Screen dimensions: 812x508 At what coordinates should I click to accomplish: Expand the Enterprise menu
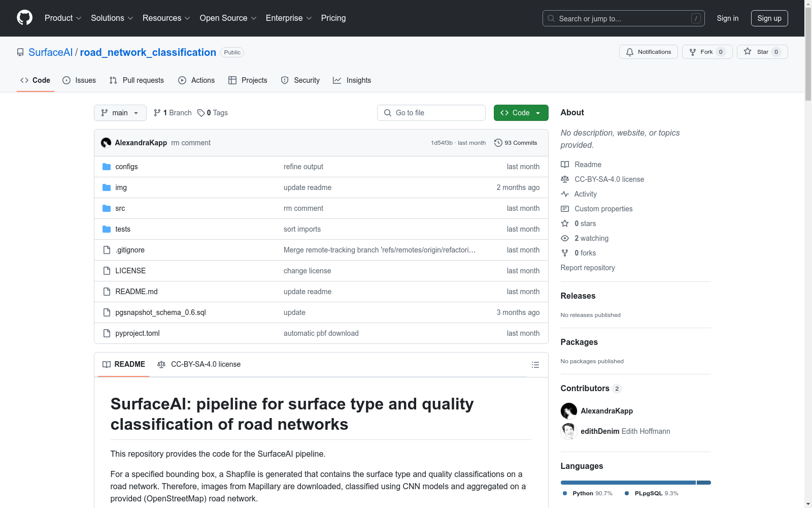pyautogui.click(x=289, y=18)
